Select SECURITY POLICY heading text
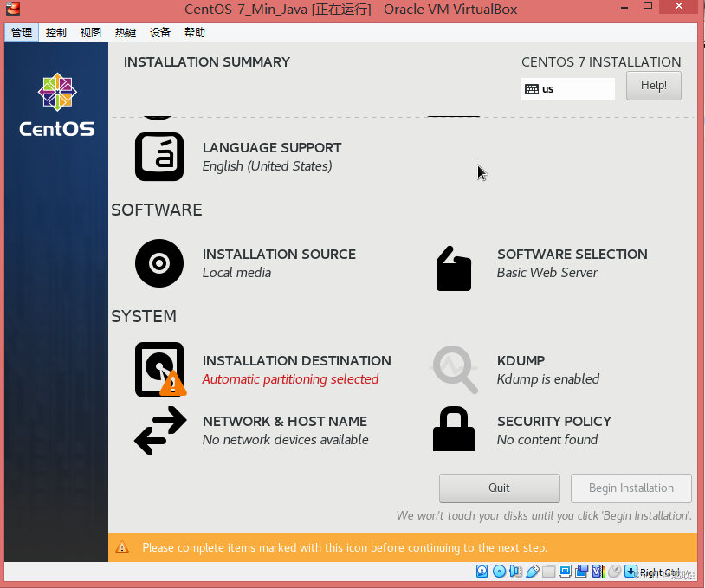 coord(554,421)
